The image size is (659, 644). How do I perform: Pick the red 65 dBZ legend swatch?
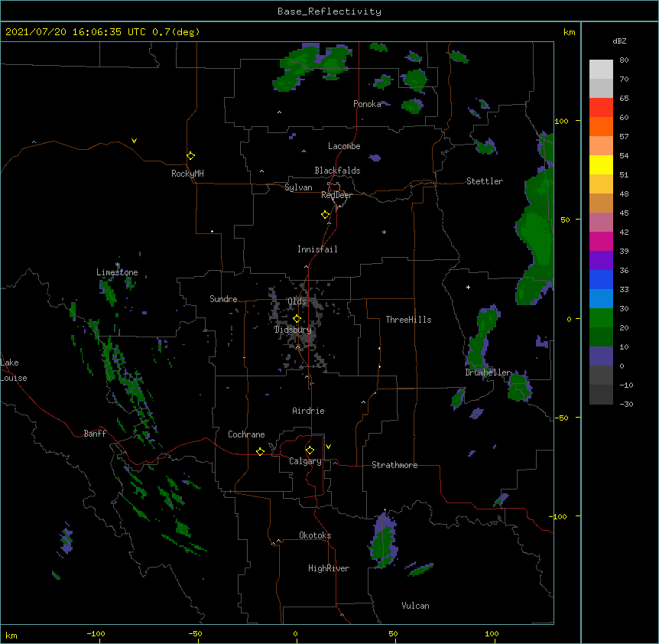[x=601, y=107]
